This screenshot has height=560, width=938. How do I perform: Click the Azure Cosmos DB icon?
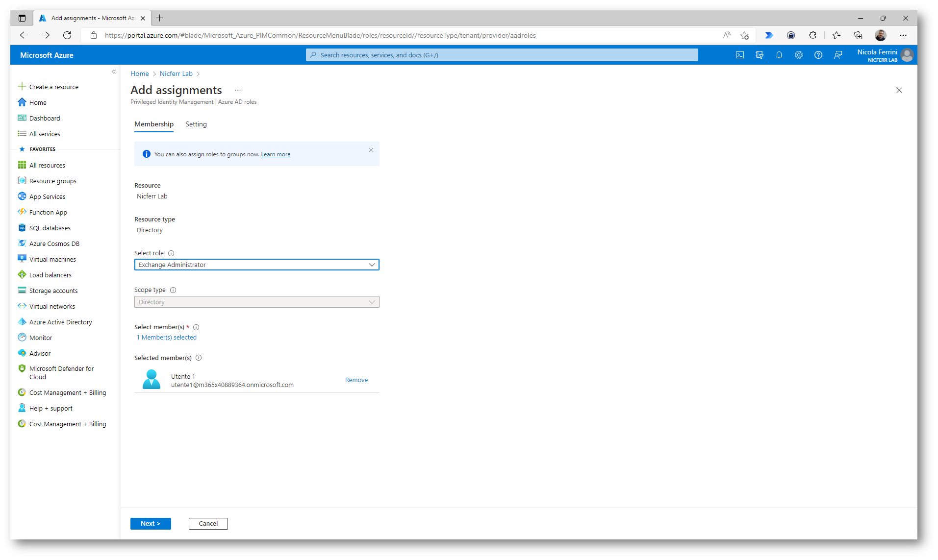click(22, 243)
